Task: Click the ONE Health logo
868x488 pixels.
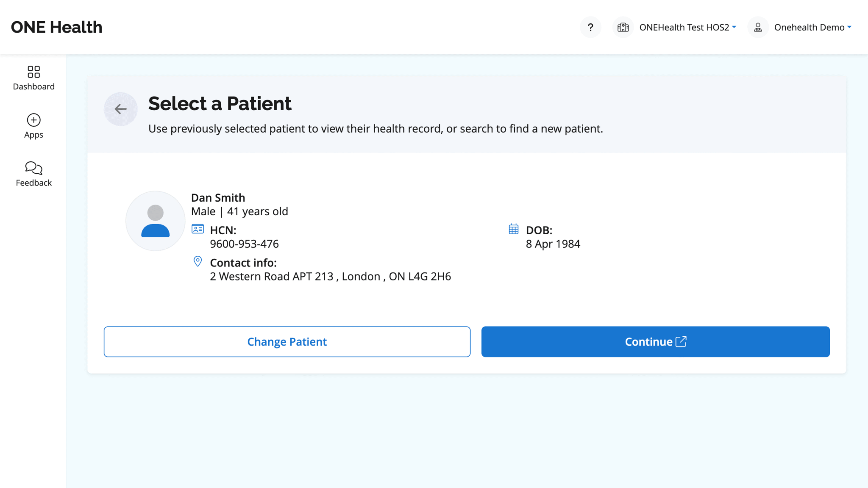Action: (56, 27)
